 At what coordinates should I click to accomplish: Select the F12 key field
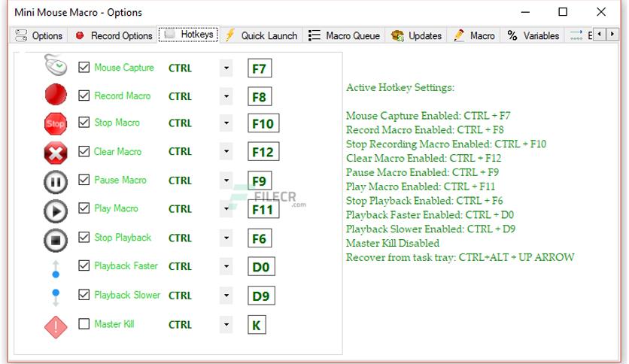pos(263,152)
